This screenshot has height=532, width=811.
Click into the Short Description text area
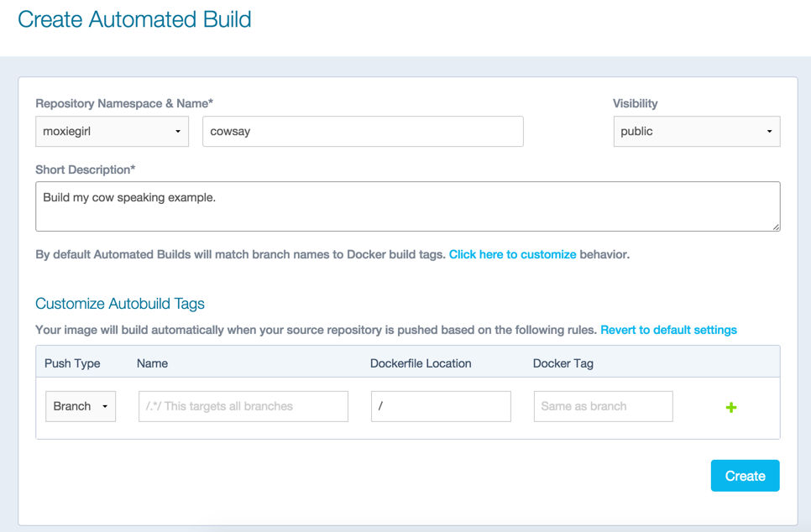pyautogui.click(x=407, y=206)
